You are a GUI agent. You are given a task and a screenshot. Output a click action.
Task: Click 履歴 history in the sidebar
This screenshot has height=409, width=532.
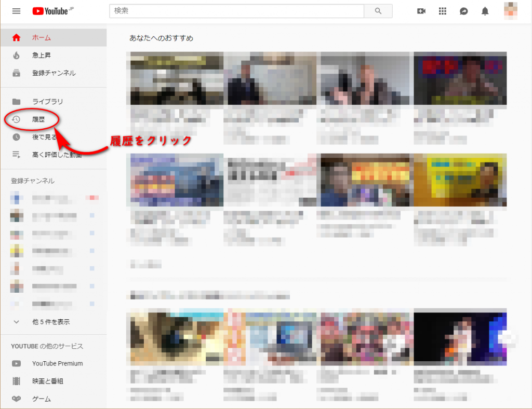38,119
